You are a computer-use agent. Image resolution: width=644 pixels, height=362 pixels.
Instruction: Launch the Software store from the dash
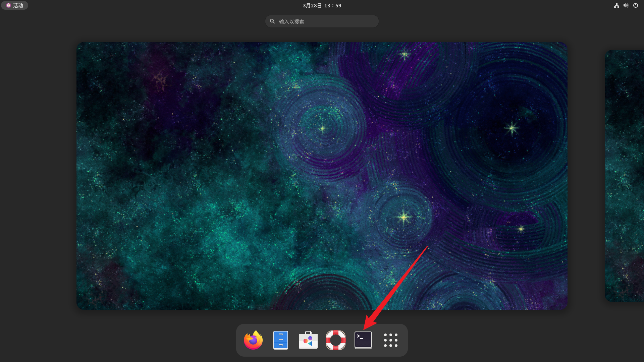(308, 340)
